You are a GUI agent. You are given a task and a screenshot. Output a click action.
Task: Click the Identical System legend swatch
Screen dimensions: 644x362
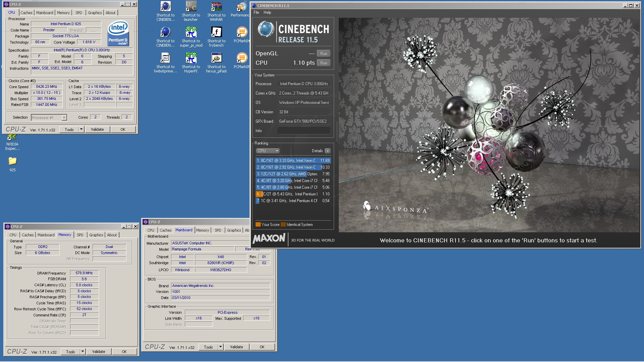tap(283, 225)
